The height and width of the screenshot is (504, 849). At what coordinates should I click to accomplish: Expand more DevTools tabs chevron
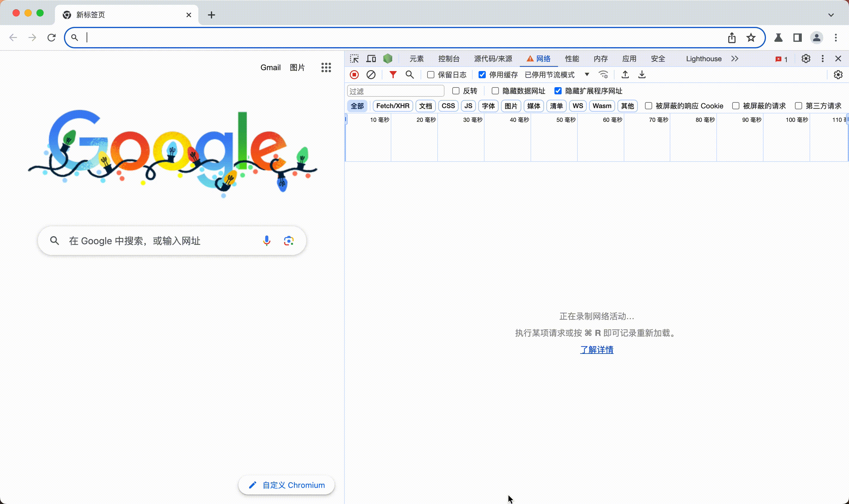[x=735, y=59]
